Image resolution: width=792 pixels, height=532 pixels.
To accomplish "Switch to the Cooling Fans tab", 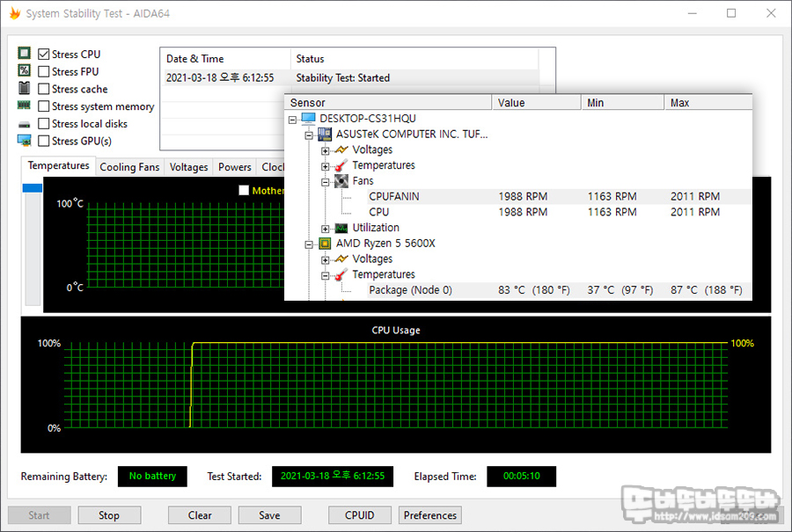I will coord(129,167).
